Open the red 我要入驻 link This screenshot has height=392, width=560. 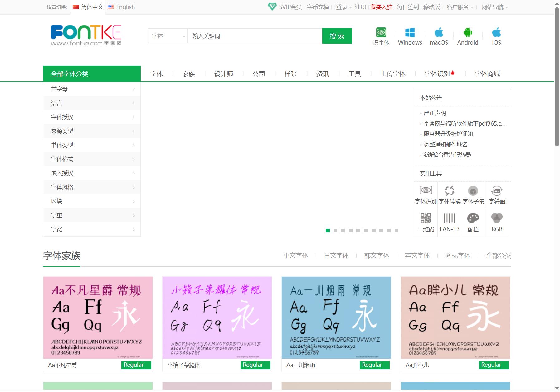click(x=382, y=7)
